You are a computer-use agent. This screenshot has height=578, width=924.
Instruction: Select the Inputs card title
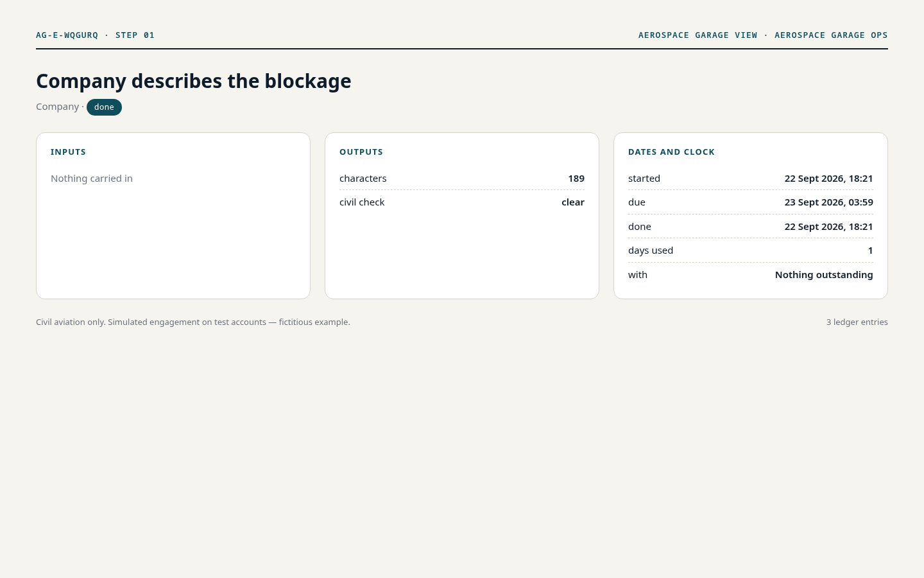pyautogui.click(x=68, y=152)
